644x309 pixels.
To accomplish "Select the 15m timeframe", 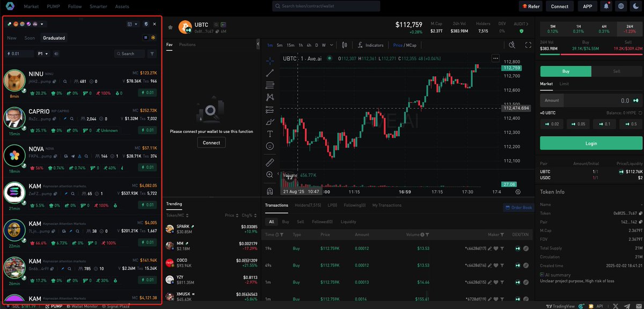I will (290, 45).
